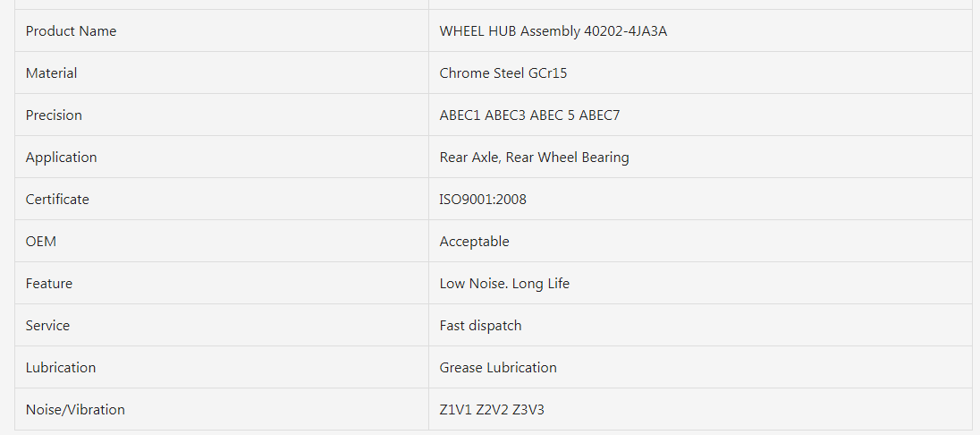This screenshot has height=435, width=980.
Task: Select the Low Noise. Long Life text
Action: point(504,283)
